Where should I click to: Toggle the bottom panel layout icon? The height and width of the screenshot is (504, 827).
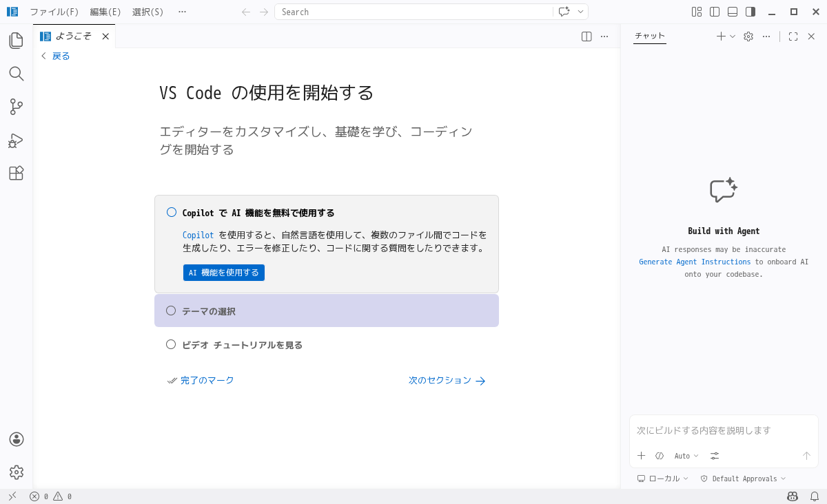(733, 12)
